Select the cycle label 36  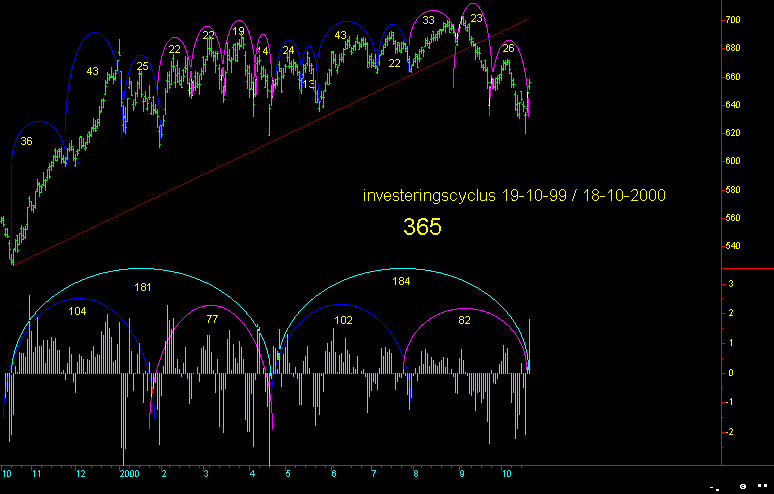[x=26, y=142]
